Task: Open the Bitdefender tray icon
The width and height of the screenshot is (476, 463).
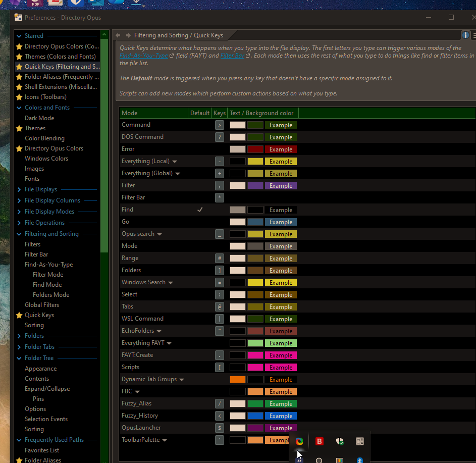Action: 319,441
